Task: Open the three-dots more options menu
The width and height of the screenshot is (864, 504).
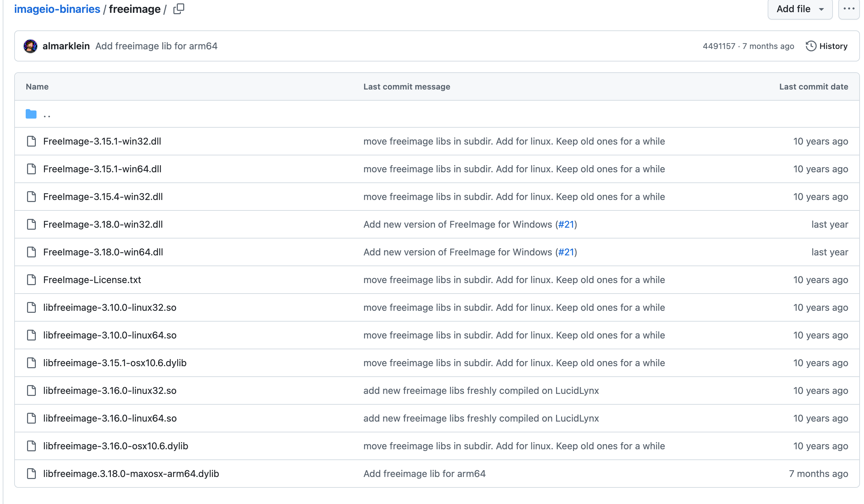Action: [x=848, y=9]
